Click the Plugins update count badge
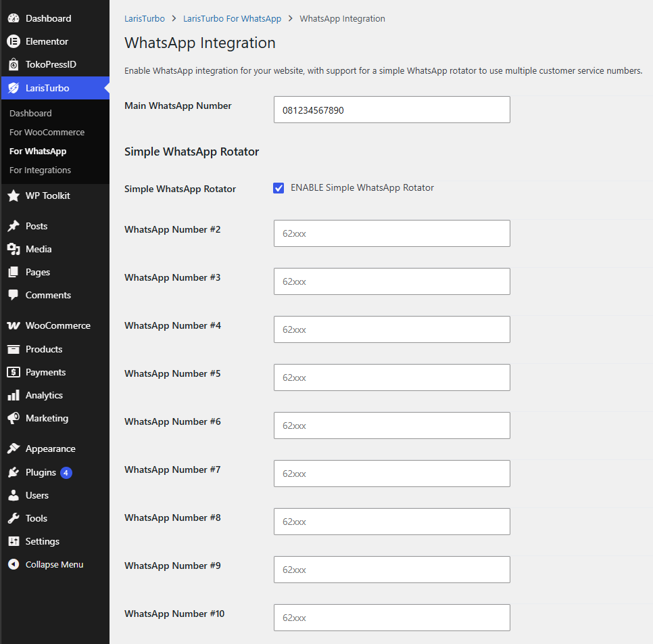 [66, 473]
